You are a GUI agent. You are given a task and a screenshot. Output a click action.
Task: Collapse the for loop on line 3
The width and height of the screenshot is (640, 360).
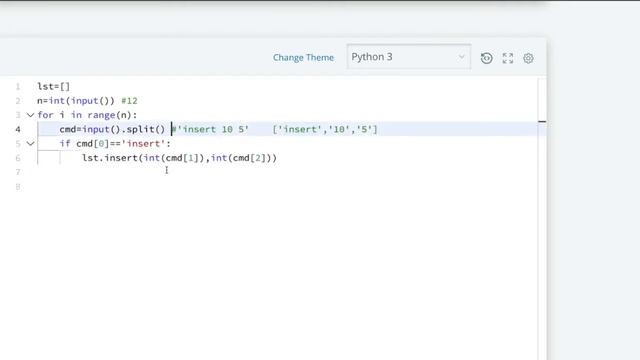[x=30, y=115]
